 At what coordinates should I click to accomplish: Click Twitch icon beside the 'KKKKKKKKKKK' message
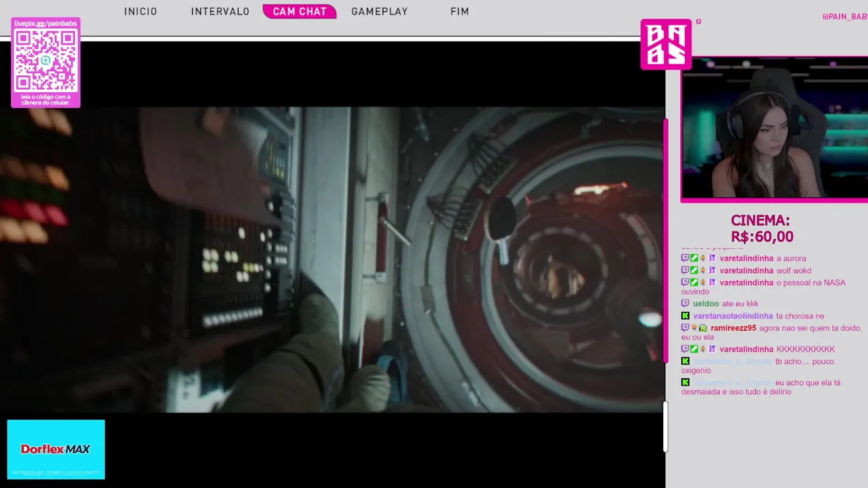[685, 349]
